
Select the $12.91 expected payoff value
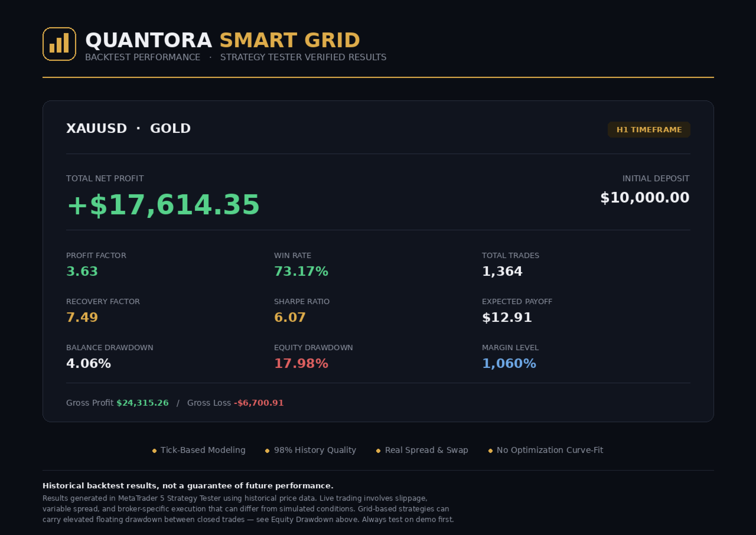pos(507,318)
